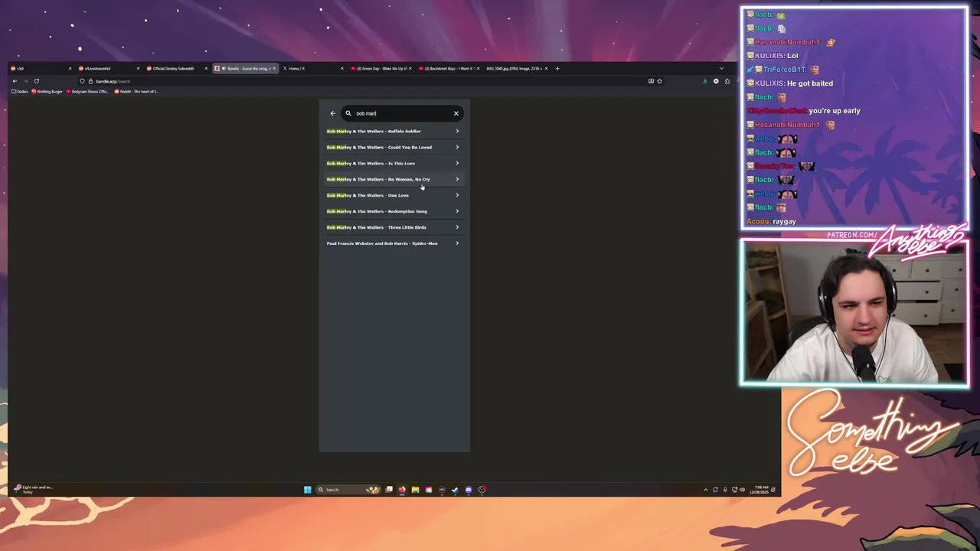Click chevron on No Woman, No Cry row
This screenshot has height=551, width=980.
[x=457, y=179]
